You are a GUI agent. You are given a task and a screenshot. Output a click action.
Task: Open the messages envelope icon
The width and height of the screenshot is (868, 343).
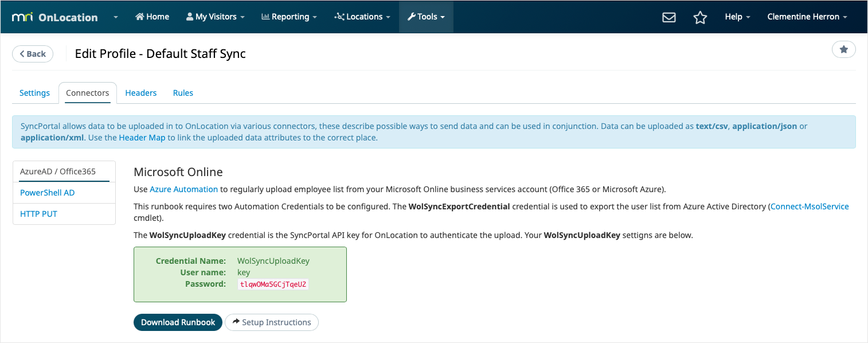[x=668, y=17]
